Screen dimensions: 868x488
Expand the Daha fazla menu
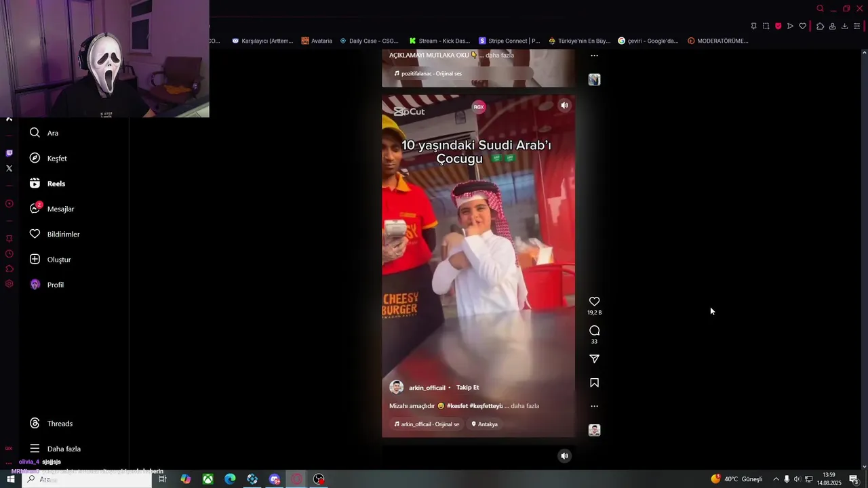pos(55,449)
